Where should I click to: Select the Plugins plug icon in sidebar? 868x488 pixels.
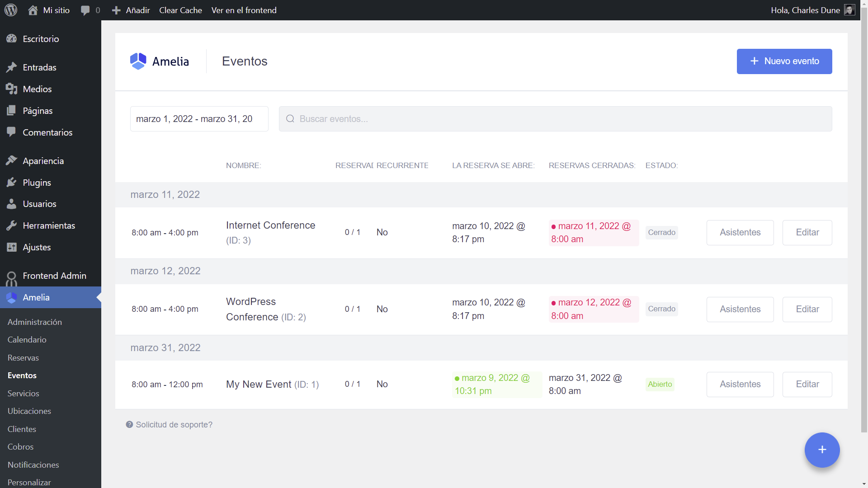(12, 182)
